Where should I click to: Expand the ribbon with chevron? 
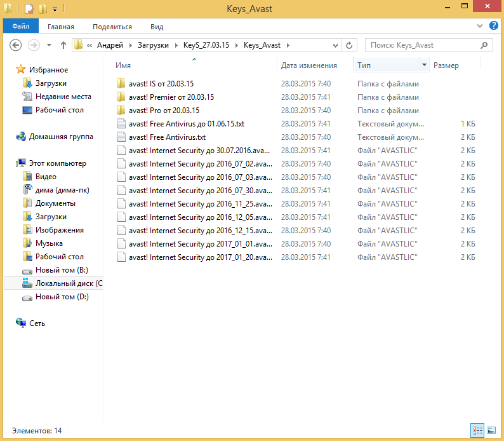pyautogui.click(x=480, y=25)
